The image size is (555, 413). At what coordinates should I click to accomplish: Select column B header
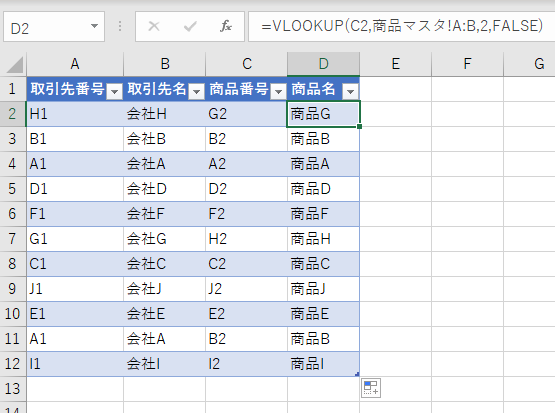[165, 64]
